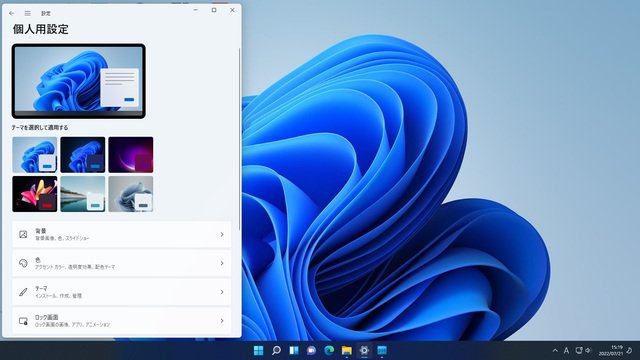
Task: Expand ロック画面 using its right chevron
Action: click(x=222, y=321)
